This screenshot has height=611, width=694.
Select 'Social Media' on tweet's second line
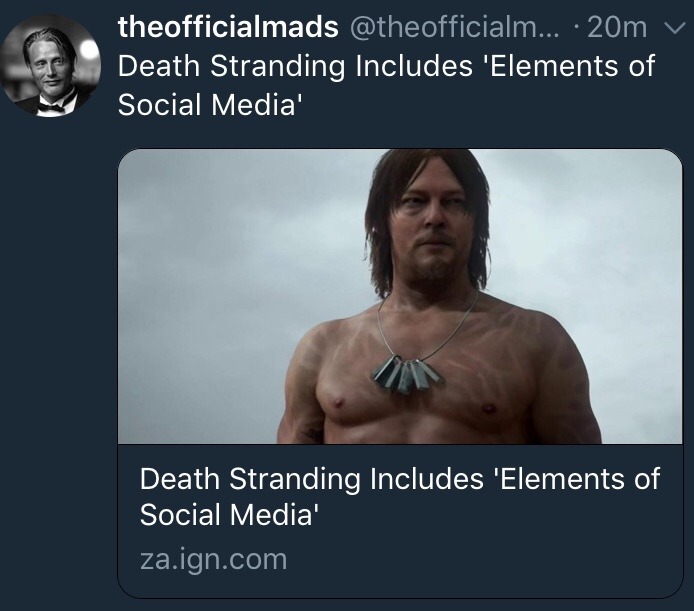208,104
